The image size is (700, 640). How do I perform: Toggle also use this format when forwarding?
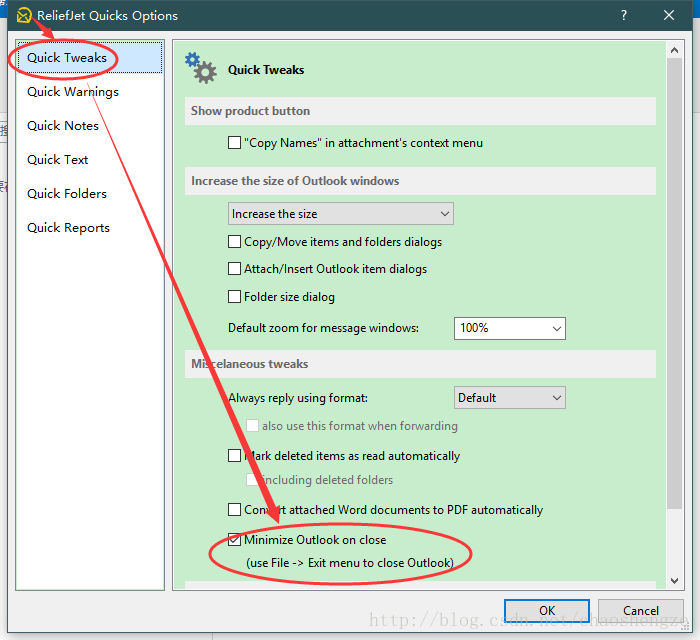click(252, 425)
